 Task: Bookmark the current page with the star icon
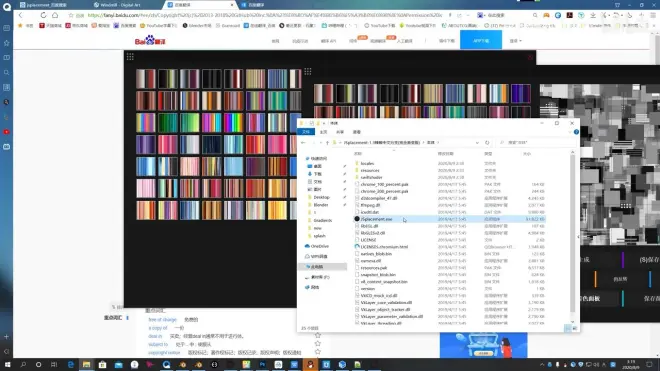click(x=71, y=15)
